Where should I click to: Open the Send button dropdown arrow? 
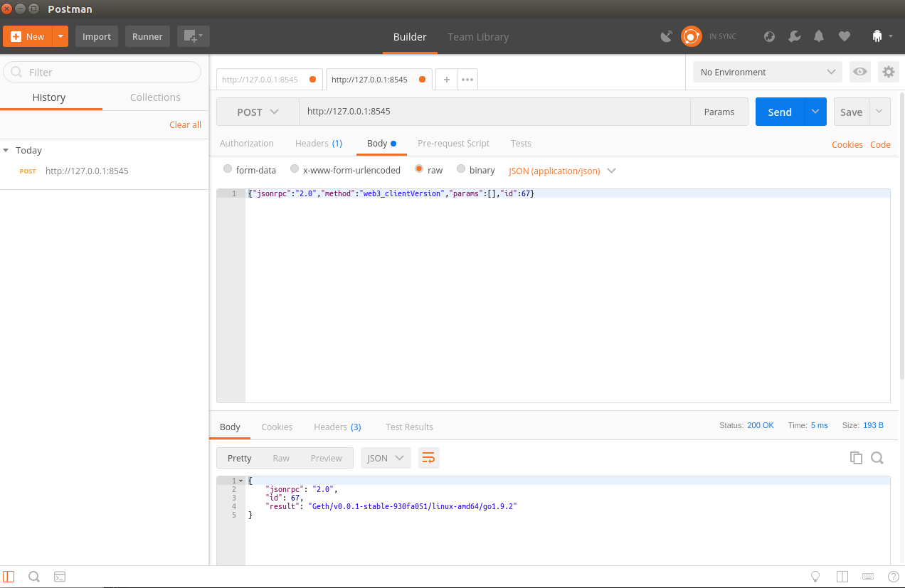tap(815, 112)
